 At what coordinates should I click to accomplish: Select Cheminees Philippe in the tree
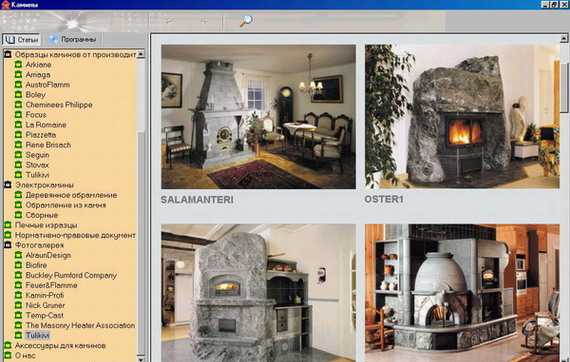[59, 105]
